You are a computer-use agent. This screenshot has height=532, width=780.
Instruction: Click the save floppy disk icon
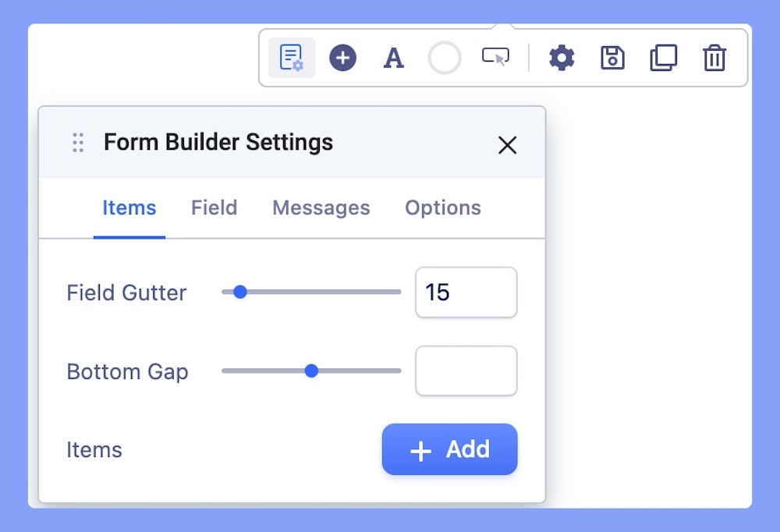tap(612, 58)
